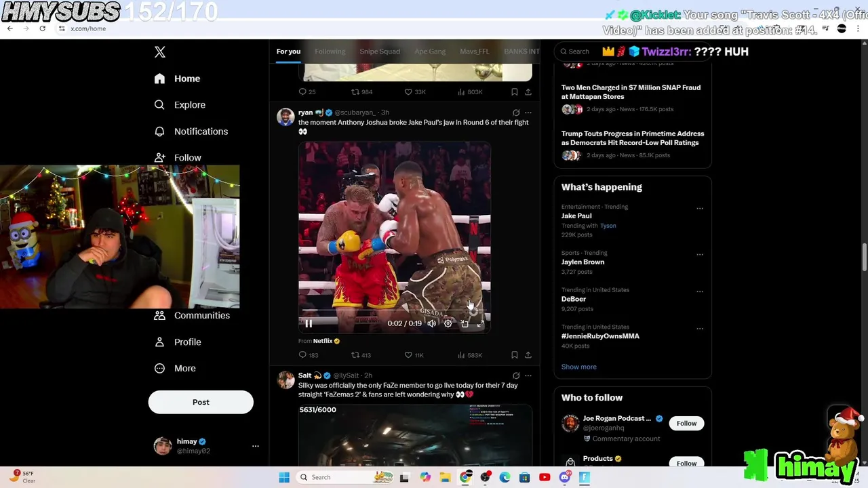Open more options for Jake Paul trend
The height and width of the screenshot is (488, 868).
700,209
